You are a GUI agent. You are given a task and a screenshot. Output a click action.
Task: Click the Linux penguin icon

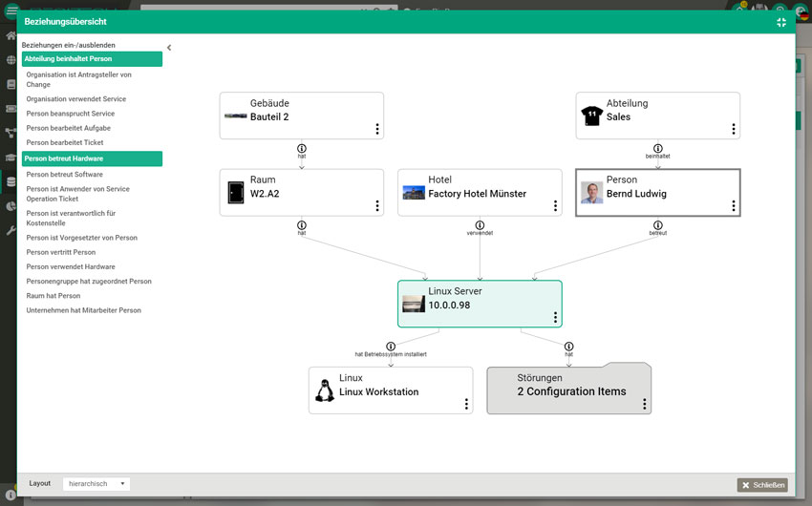(x=325, y=390)
